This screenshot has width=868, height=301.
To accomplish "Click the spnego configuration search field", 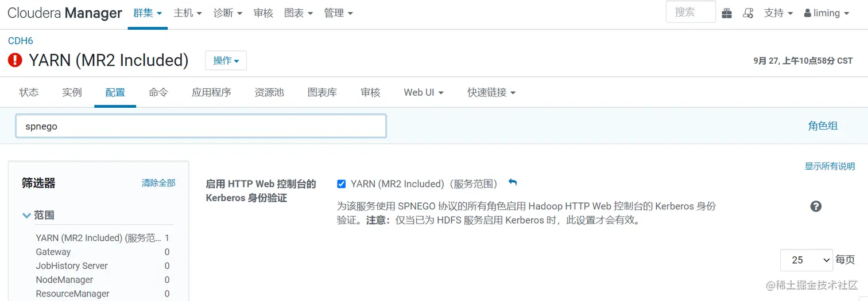I will coord(201,126).
